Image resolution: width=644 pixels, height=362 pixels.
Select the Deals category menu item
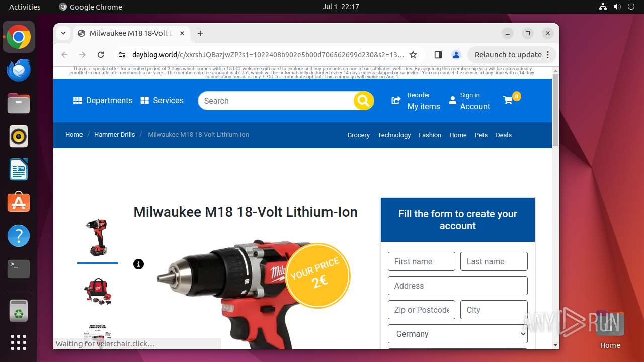point(504,135)
